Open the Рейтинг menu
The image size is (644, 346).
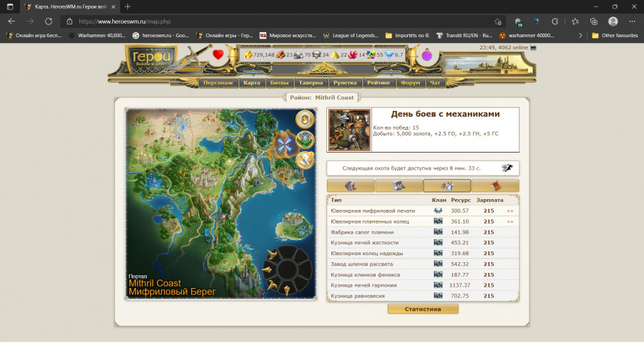[379, 82]
